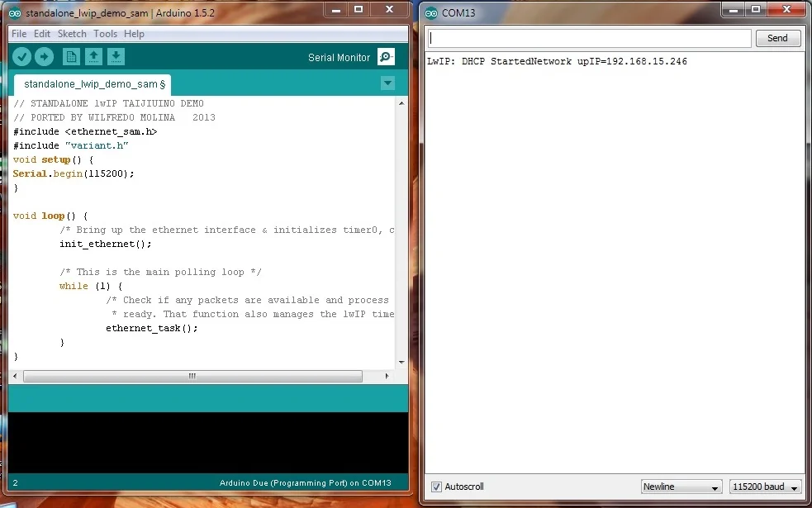Click the 'while (1) {' line

[x=91, y=287]
